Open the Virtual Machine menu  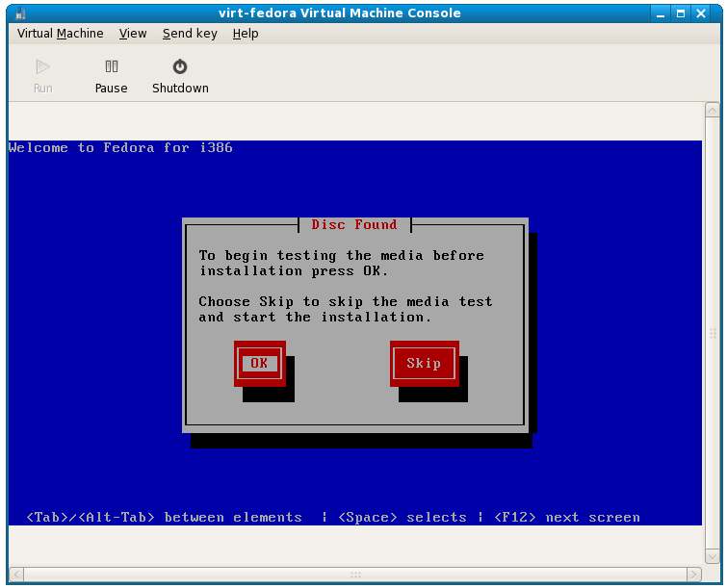pos(61,34)
